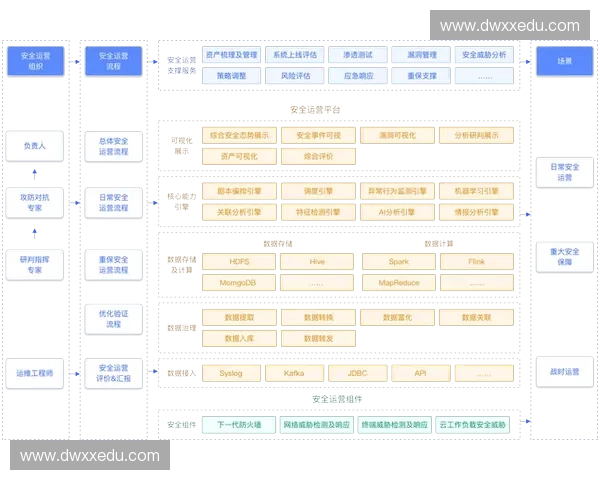
Task: Open the 负责人 box
Action: pyautogui.click(x=34, y=146)
